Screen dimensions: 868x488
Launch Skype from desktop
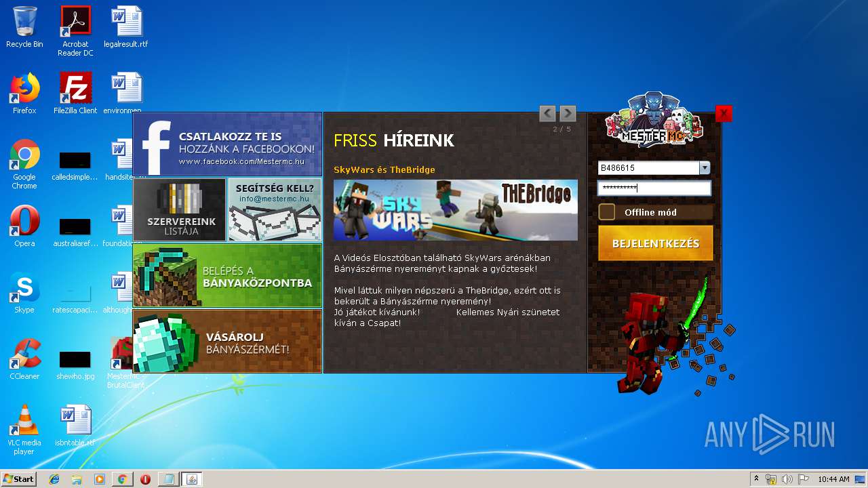(24, 293)
